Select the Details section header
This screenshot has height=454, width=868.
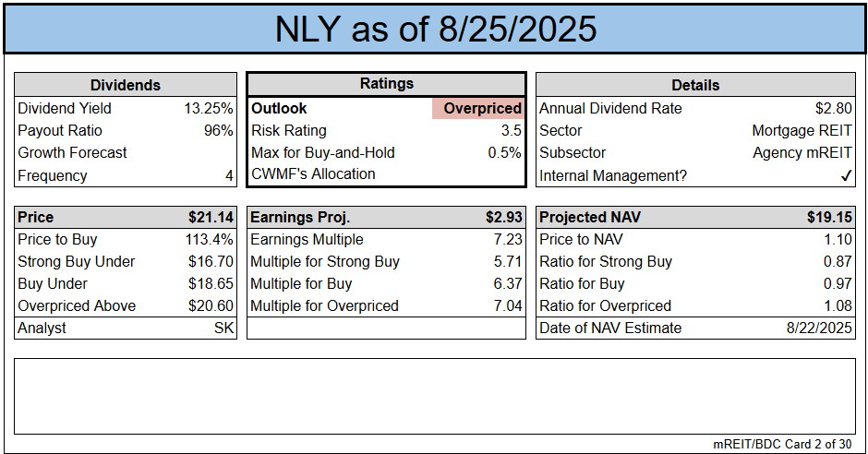coord(695,85)
